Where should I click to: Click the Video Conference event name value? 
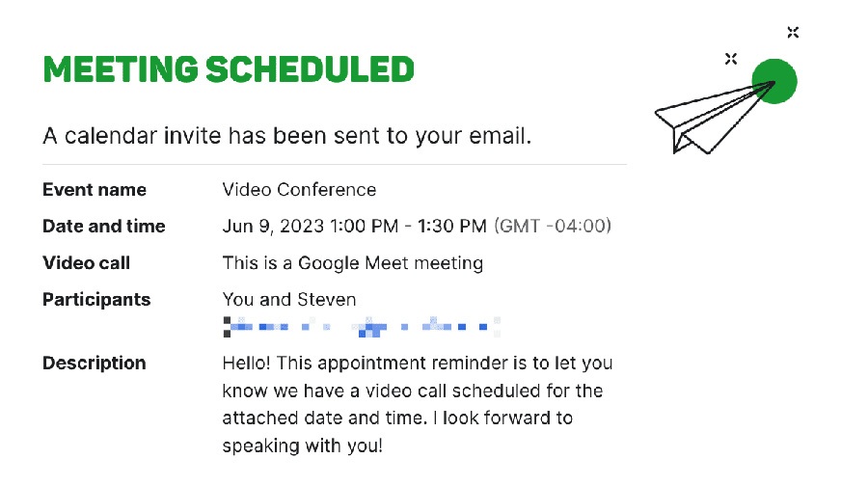[299, 189]
